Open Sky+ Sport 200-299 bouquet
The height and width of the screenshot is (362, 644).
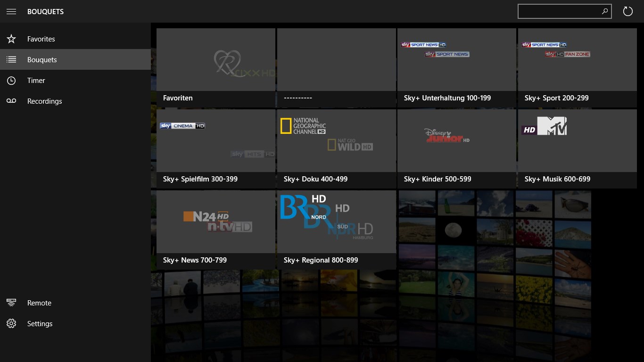tap(578, 68)
